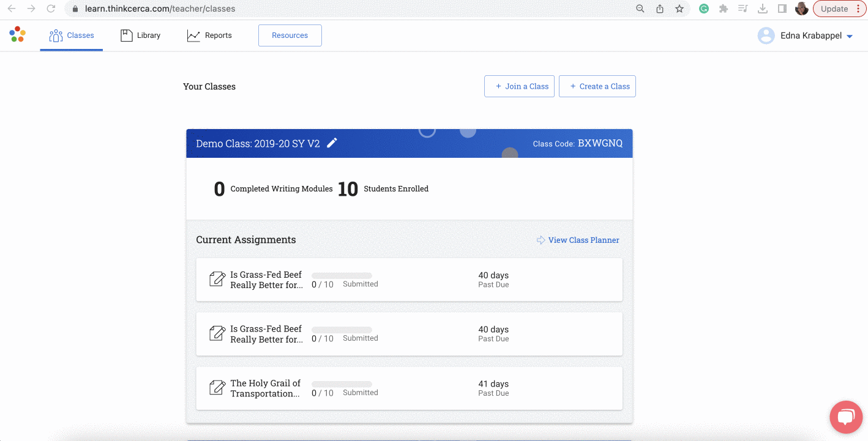Open the browser downloads icon
This screenshot has height=441, width=868.
tap(763, 9)
